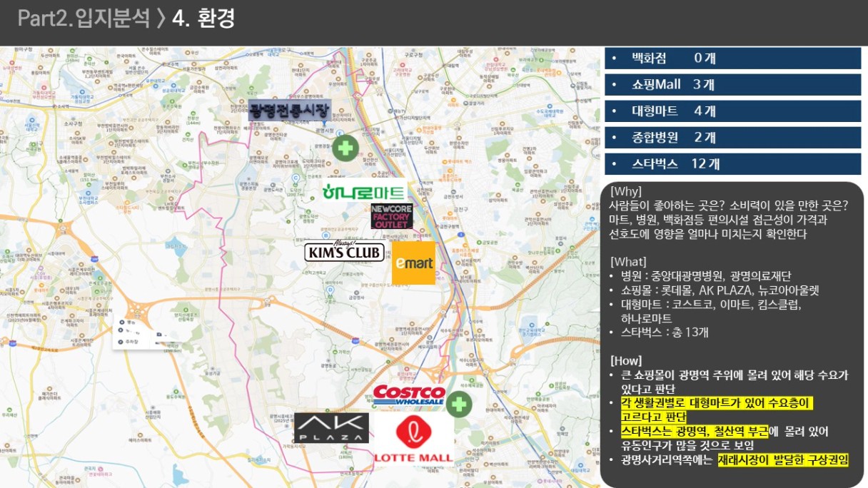Click the [How] heading
This screenshot has height=488, width=868.
coord(626,360)
